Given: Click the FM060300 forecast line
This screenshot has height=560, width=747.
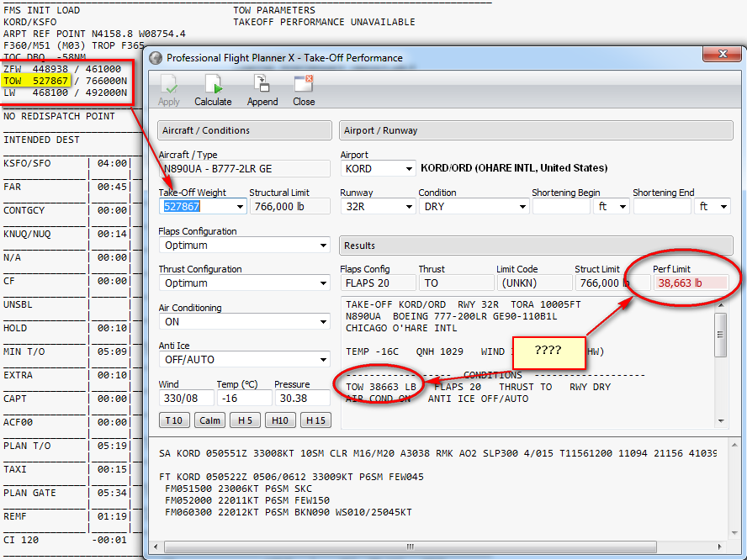Looking at the screenshot, I should (x=289, y=512).
